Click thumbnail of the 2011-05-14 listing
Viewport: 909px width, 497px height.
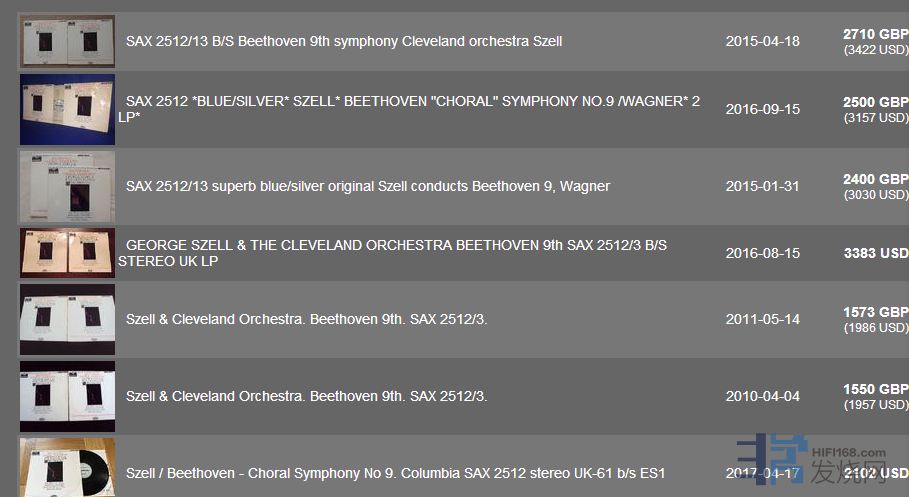point(67,319)
